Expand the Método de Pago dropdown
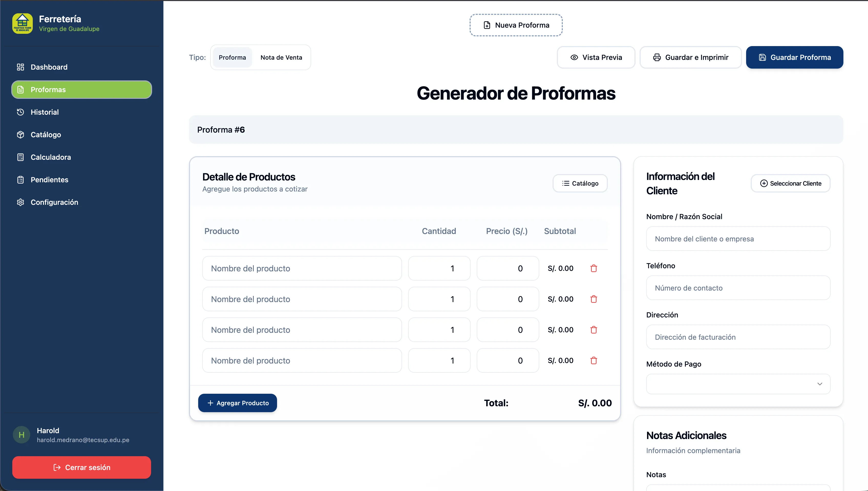This screenshot has height=491, width=868. (738, 384)
